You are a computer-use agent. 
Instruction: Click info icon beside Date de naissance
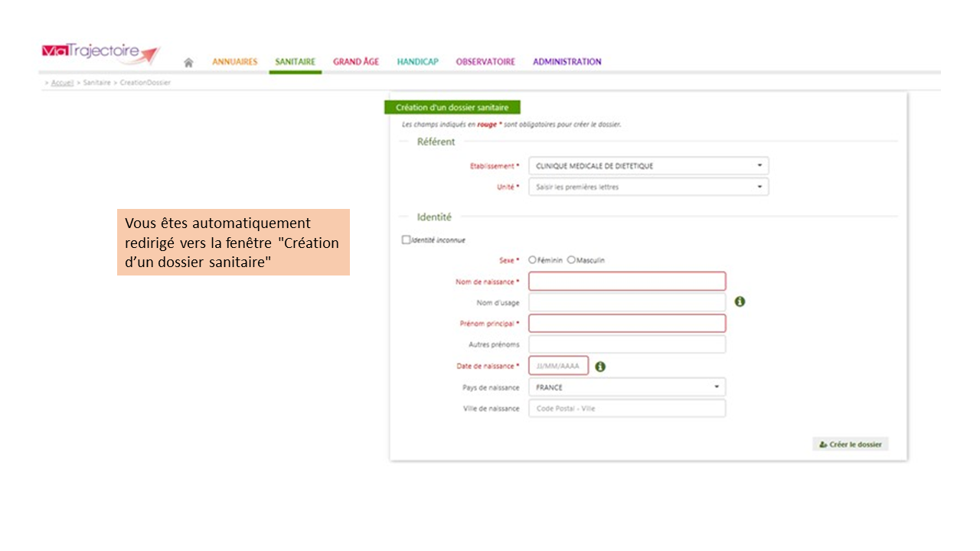click(600, 367)
